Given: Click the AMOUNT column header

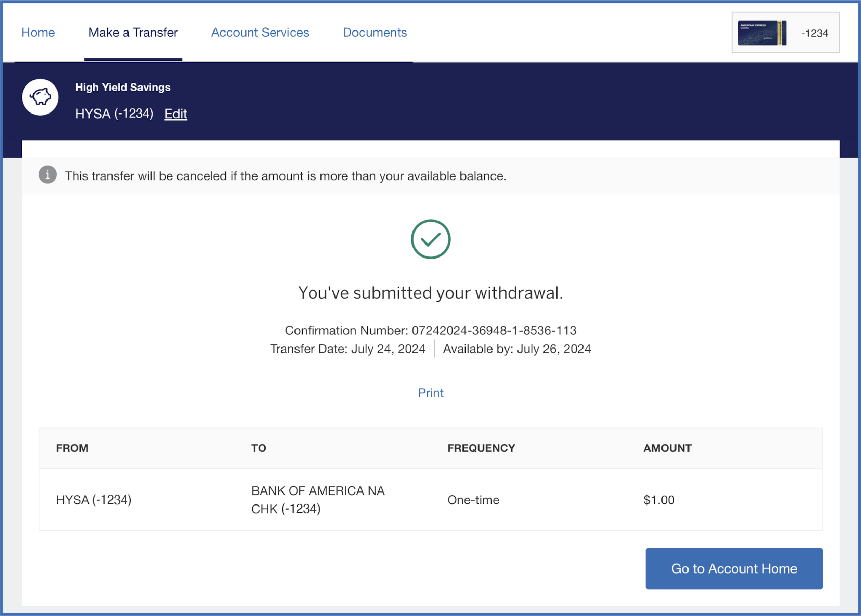Looking at the screenshot, I should pos(667,448).
